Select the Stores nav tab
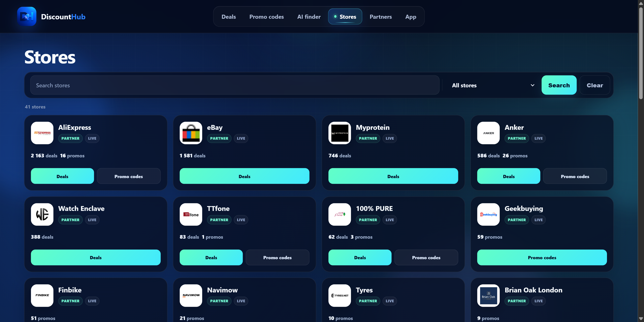 [x=345, y=17]
